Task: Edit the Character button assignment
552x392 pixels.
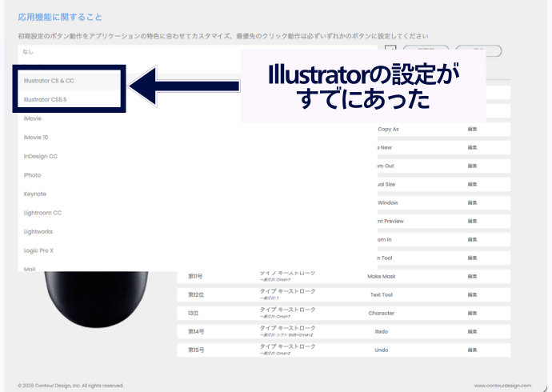Action: (x=473, y=313)
